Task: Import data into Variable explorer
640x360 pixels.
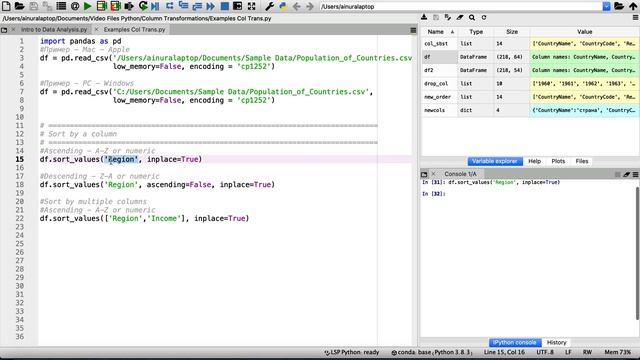Action: 424,18
